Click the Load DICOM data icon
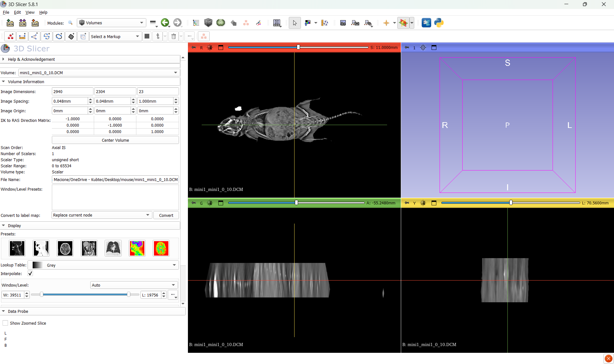Viewport: 614px width, 364px height. pyautogui.click(x=22, y=23)
